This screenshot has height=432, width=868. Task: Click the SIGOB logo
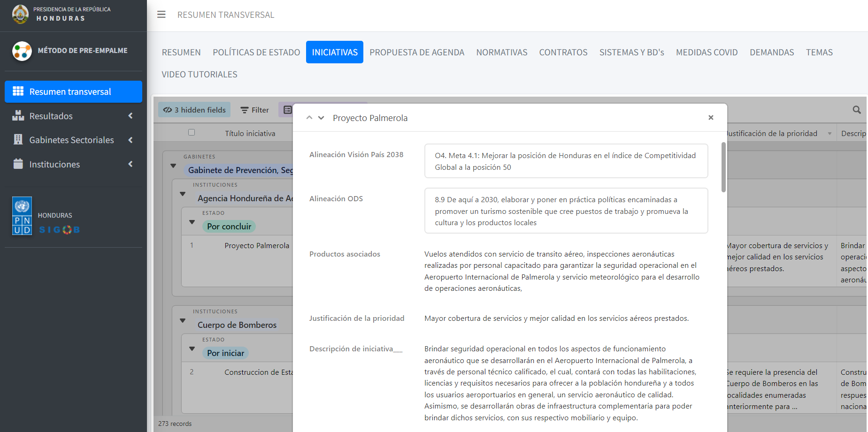[60, 229]
